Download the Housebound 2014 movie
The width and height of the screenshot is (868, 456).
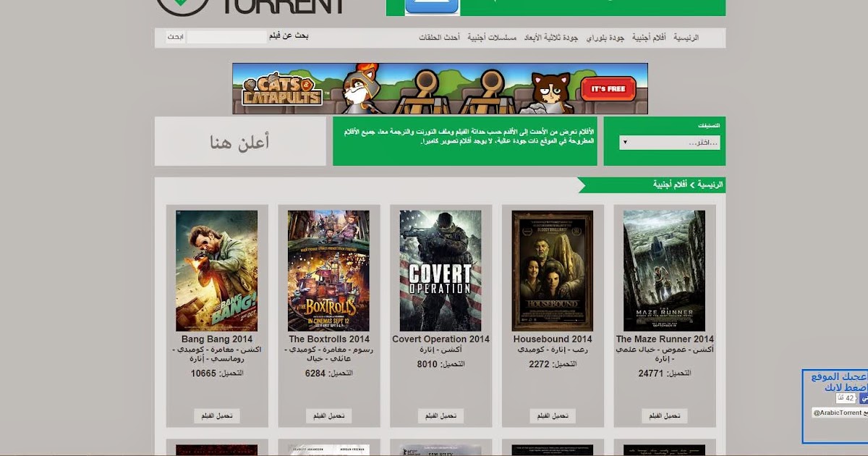pyautogui.click(x=553, y=416)
